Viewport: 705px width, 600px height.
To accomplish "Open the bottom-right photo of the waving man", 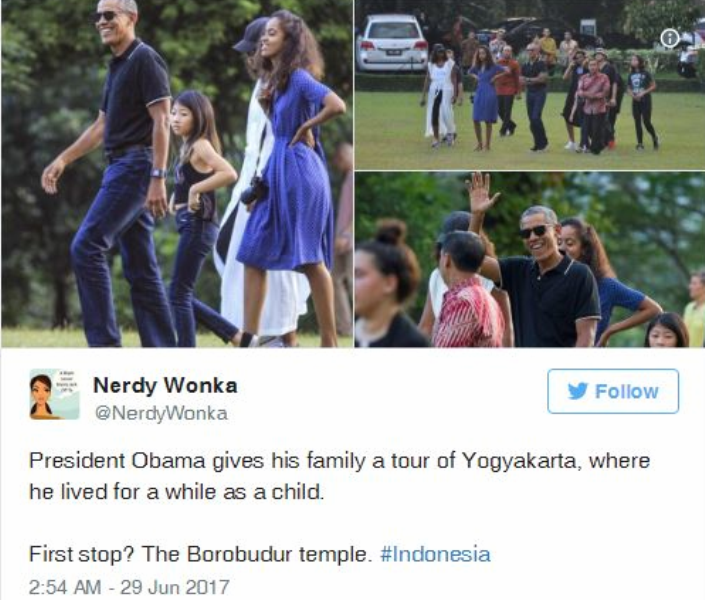I will (x=530, y=260).
